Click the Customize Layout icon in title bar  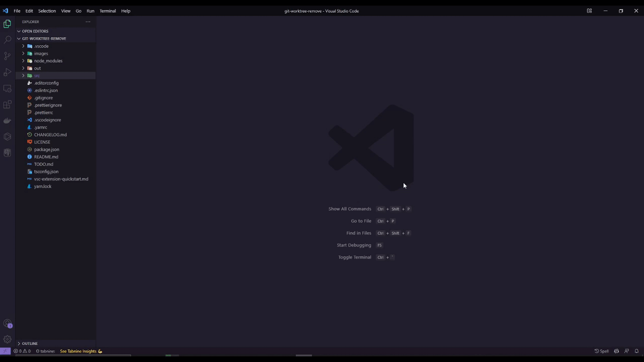(589, 11)
